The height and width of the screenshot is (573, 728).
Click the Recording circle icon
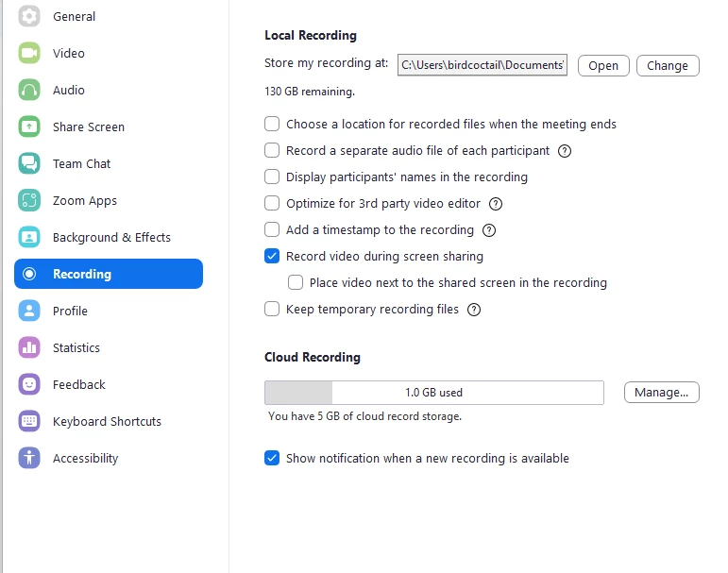pyautogui.click(x=29, y=274)
